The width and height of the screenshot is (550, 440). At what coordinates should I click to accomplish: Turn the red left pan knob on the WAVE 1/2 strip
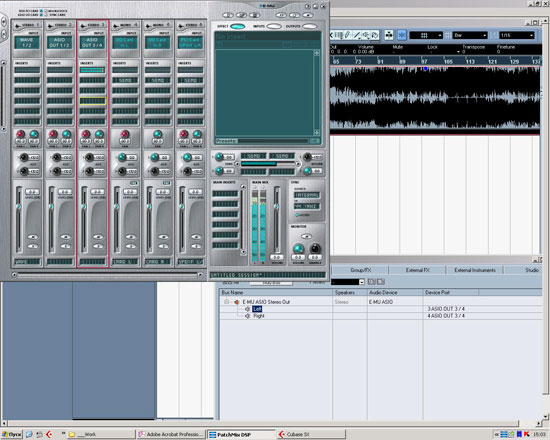21,134
